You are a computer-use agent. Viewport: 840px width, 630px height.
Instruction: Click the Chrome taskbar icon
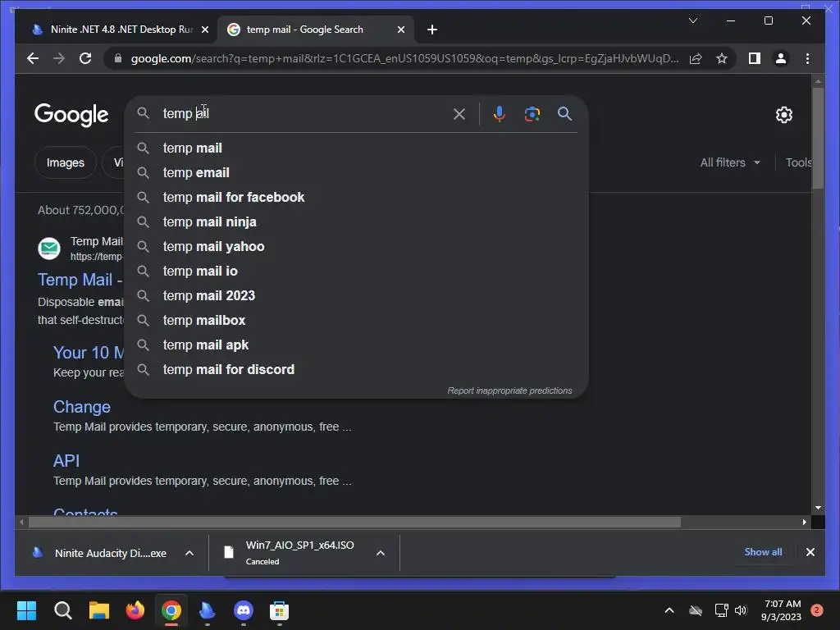tap(171, 610)
